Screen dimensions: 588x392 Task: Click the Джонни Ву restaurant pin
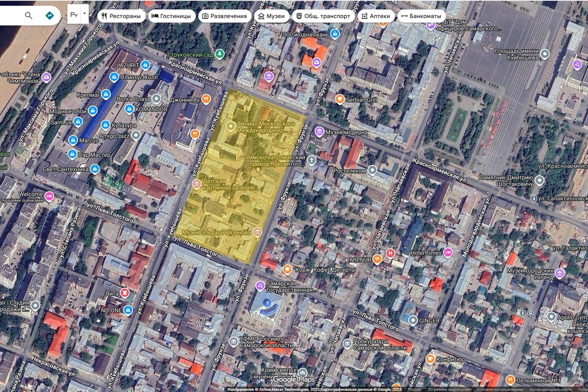coord(206,99)
